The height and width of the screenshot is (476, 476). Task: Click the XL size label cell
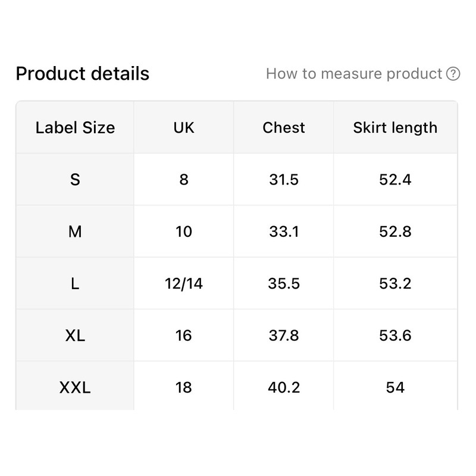point(75,336)
